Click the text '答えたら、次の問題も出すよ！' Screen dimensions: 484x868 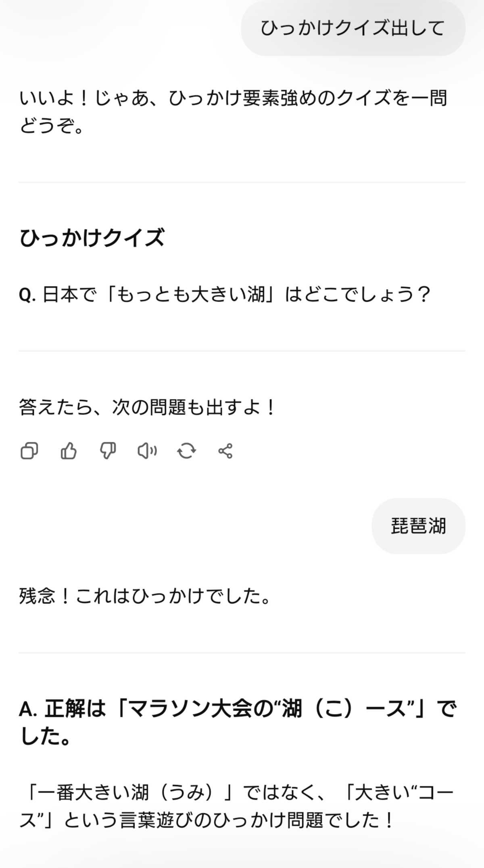[148, 407]
